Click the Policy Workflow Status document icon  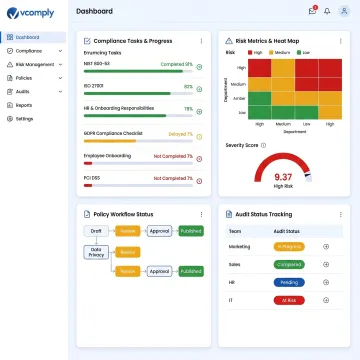(87, 214)
